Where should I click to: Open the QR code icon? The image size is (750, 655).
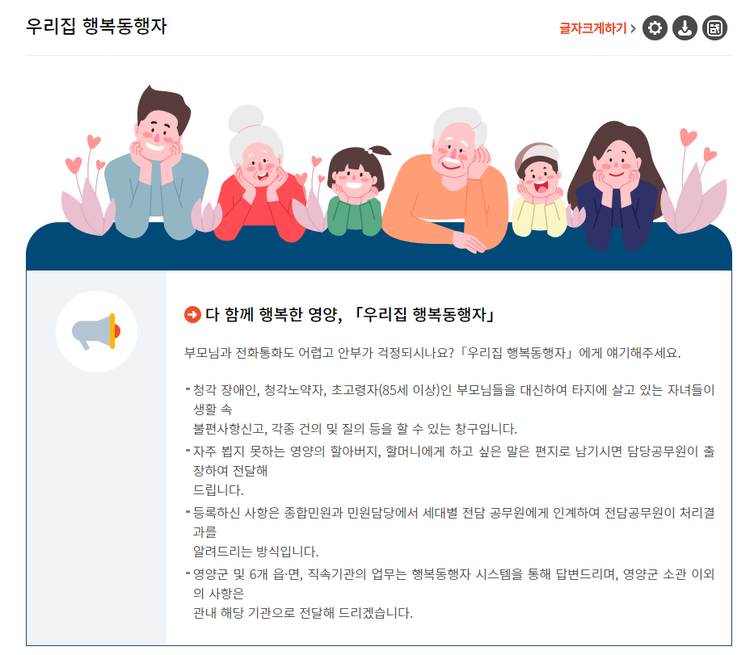pos(715,28)
